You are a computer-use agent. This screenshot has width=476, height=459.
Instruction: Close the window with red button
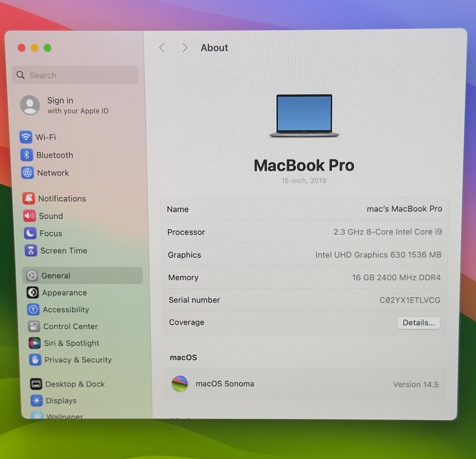point(22,48)
